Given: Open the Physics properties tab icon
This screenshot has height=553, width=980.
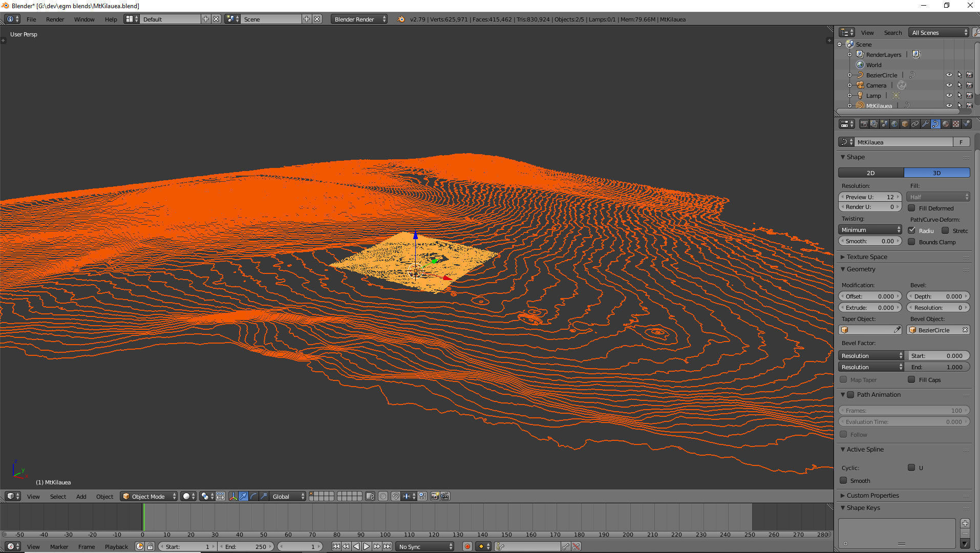Looking at the screenshot, I should click(x=966, y=124).
